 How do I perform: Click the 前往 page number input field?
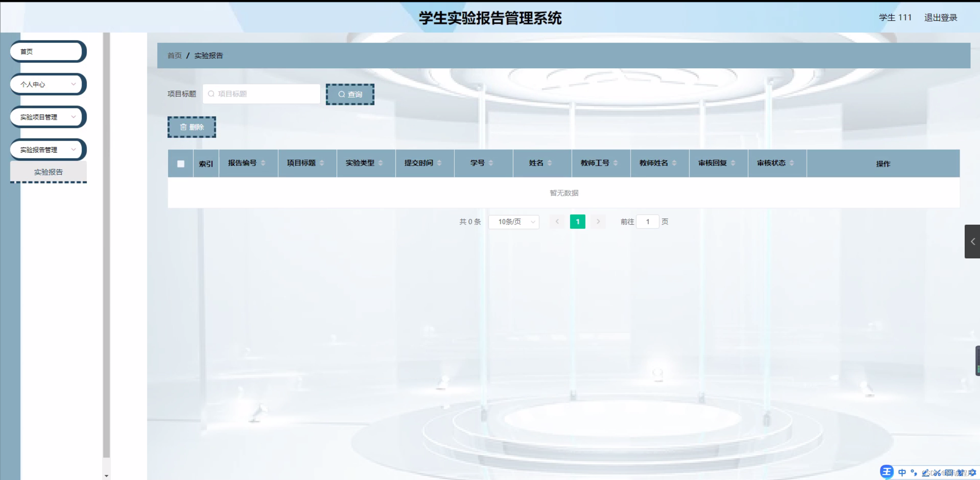tap(647, 222)
